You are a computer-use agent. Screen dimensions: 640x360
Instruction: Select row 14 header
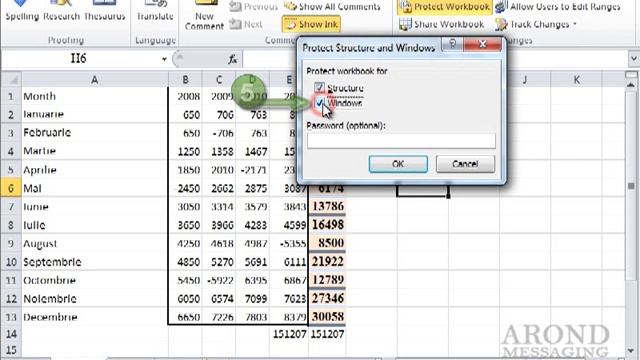point(11,334)
